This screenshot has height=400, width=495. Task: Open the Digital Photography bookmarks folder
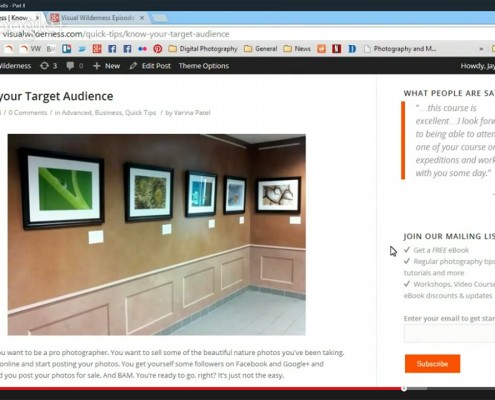(x=203, y=49)
